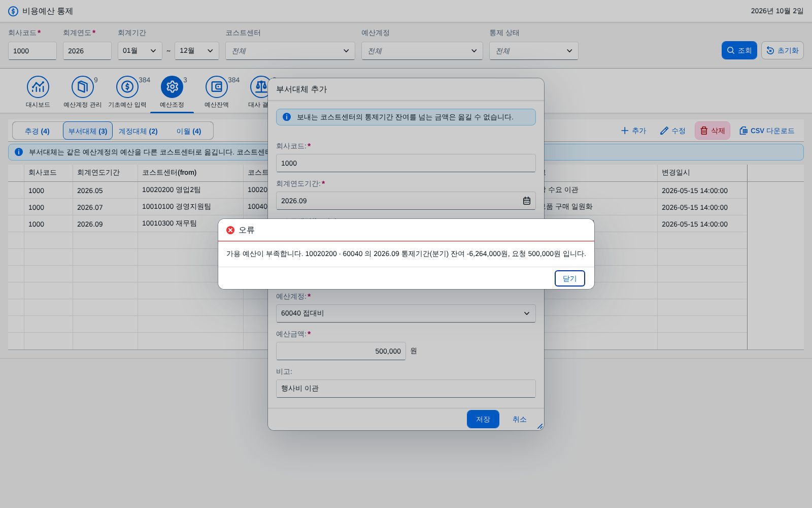Screen dimensions: 812x508
Task: Open the 대시보드 dashboard icon
Action: pos(38,87)
